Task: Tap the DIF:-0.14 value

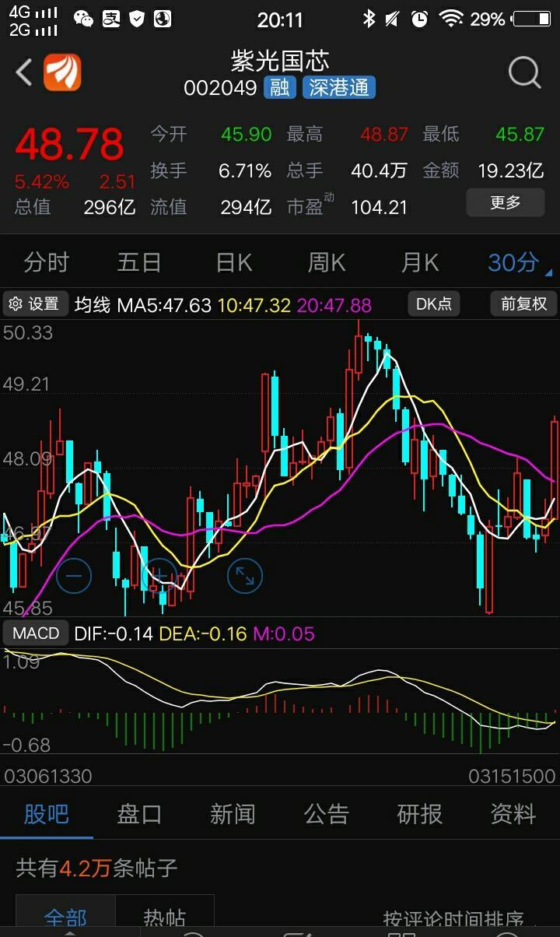Action: pyautogui.click(x=114, y=634)
